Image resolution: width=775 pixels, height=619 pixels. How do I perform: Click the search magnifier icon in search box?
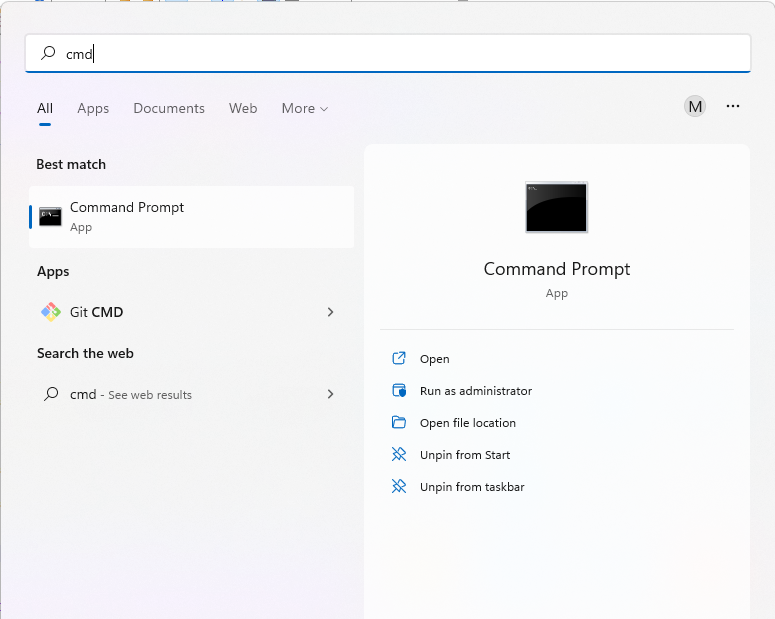tap(48, 54)
